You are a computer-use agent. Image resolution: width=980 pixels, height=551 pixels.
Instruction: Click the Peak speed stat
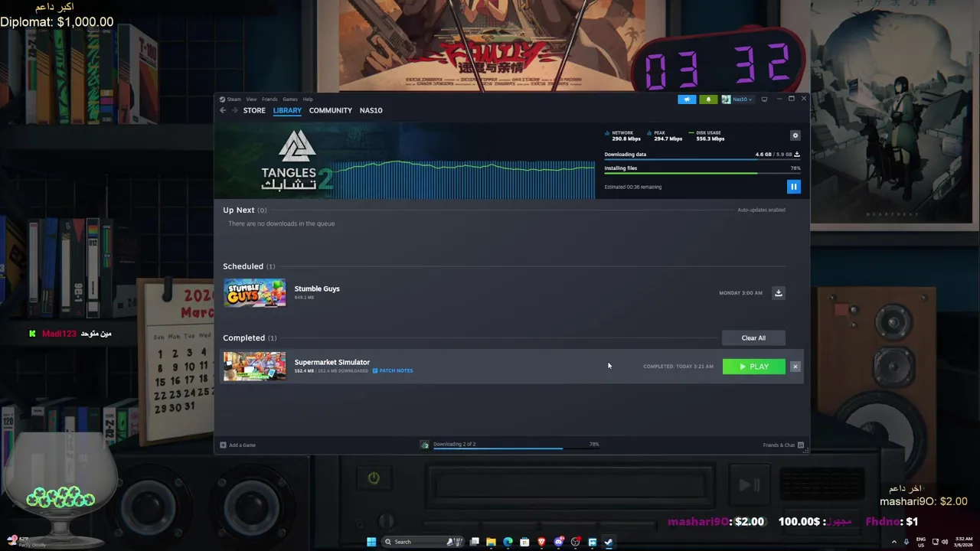click(665, 135)
